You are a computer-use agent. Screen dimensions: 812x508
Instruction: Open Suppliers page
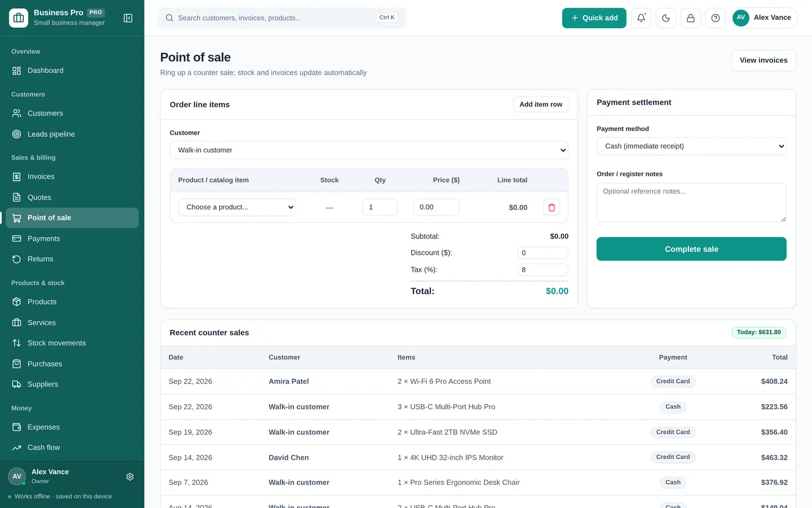pos(72,384)
